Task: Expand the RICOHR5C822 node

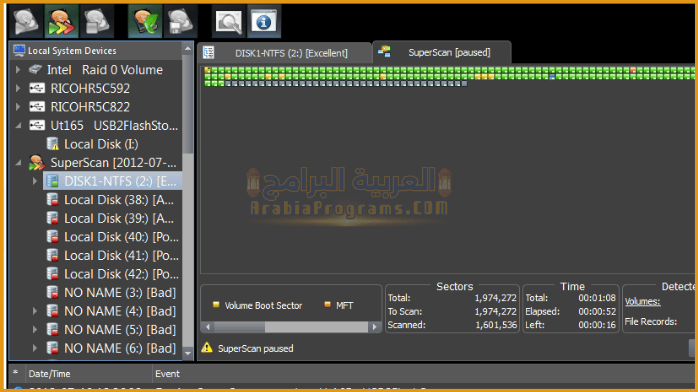Action: (x=18, y=107)
